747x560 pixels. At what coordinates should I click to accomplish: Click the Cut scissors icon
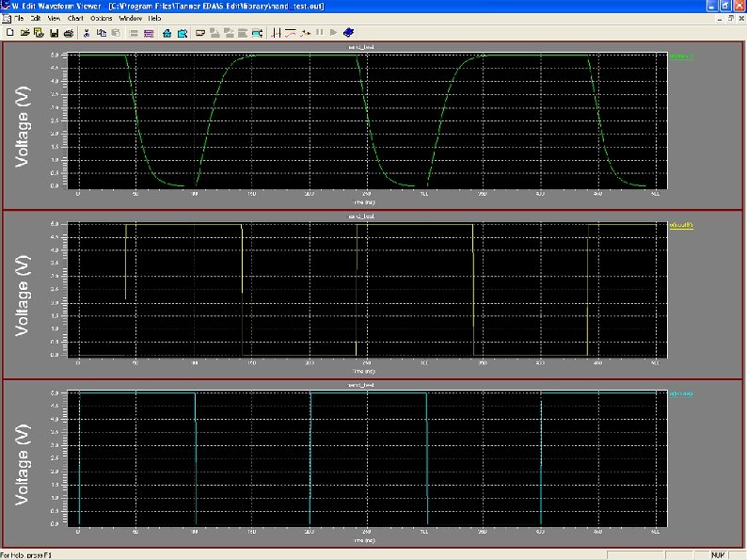(87, 32)
